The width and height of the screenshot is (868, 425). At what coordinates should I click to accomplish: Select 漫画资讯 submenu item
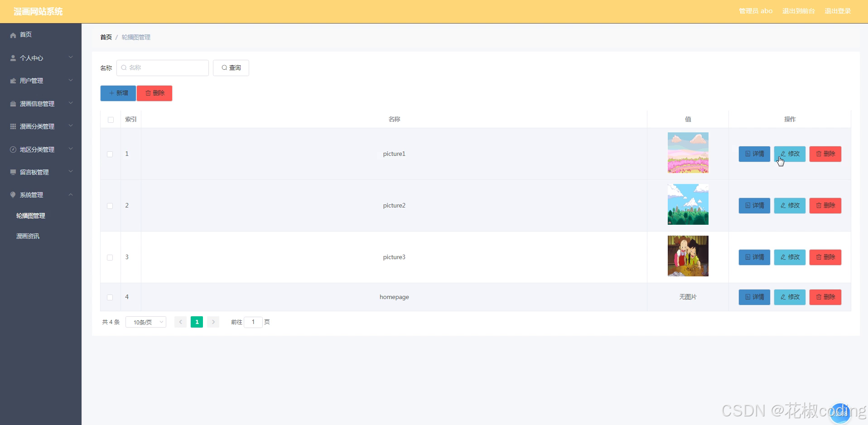28,236
